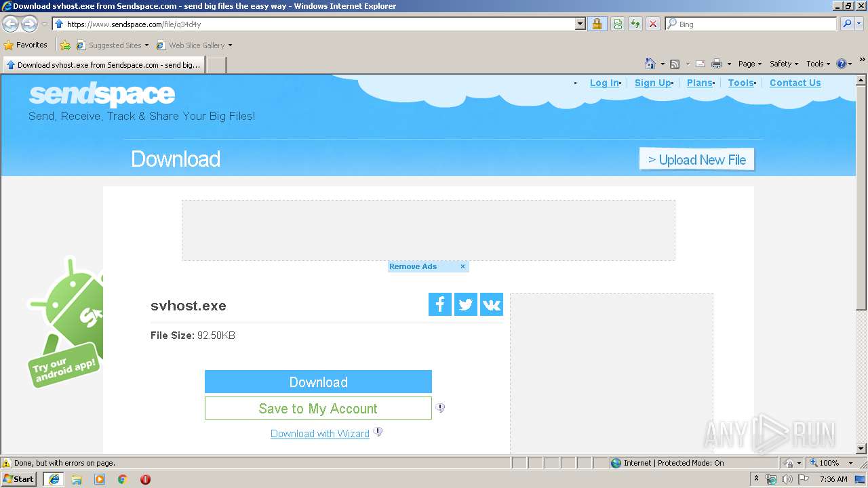Open the Plans link
868x488 pixels.
tap(699, 83)
